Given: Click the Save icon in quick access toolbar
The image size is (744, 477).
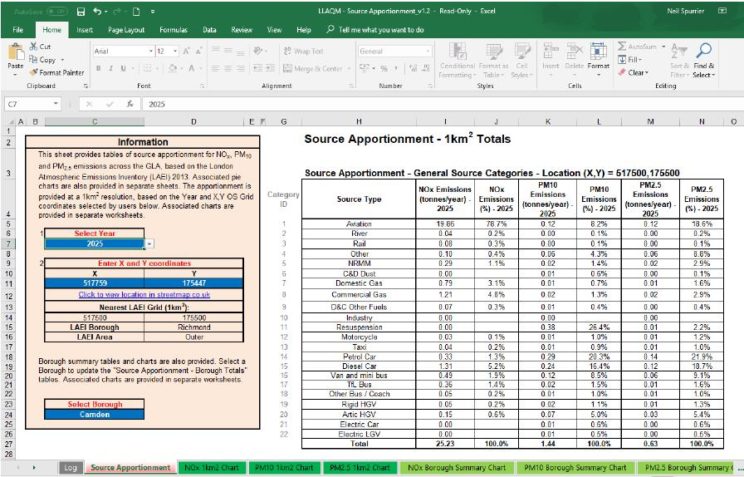Looking at the screenshot, I should [81, 11].
